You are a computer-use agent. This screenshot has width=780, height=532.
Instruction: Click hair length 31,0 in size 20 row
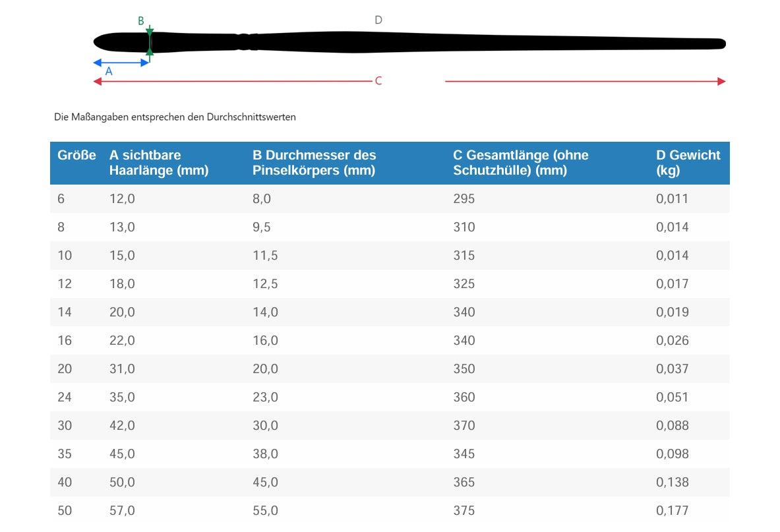pos(122,369)
